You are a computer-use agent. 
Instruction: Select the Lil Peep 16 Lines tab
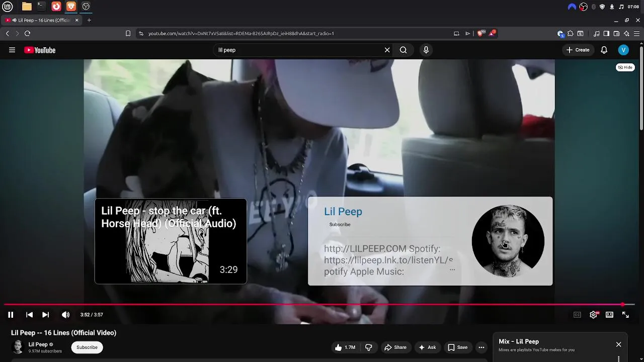click(41, 20)
